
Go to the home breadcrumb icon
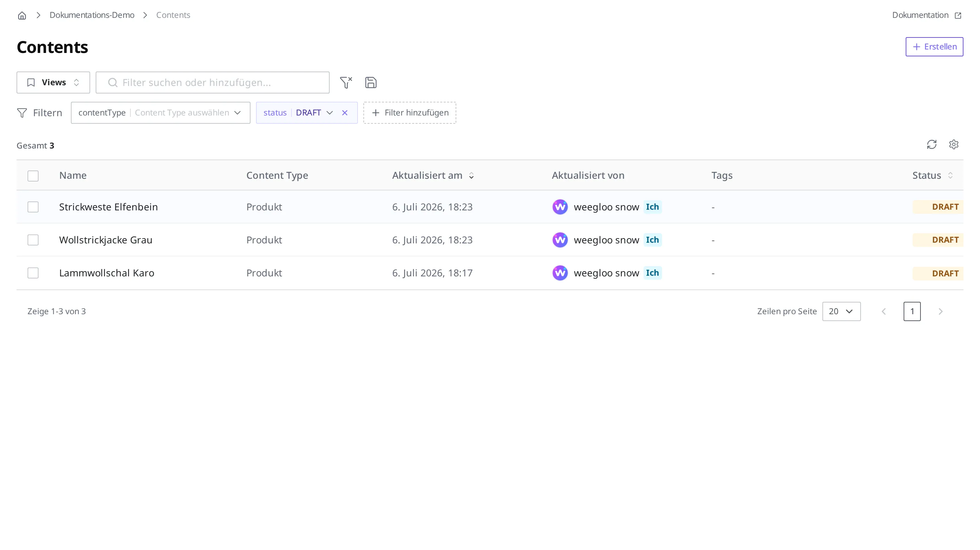point(22,15)
